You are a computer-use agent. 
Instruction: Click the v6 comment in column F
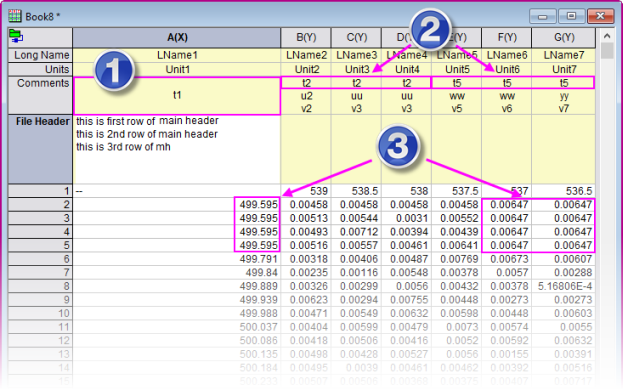(507, 108)
